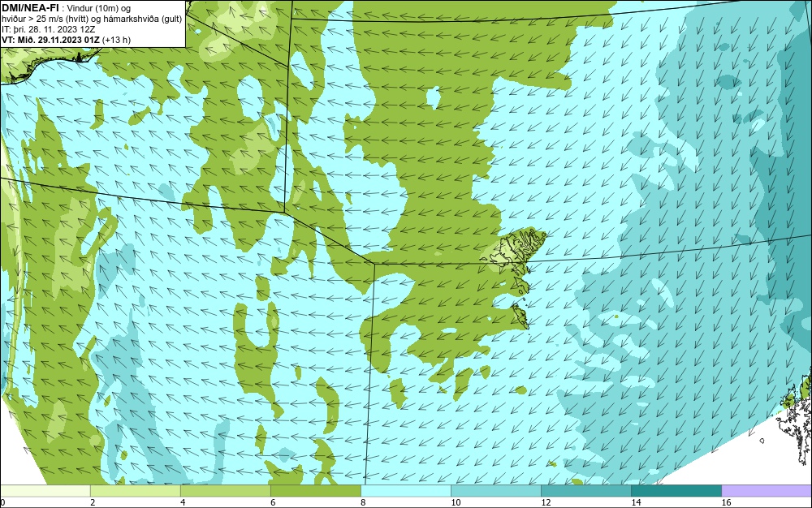The height and width of the screenshot is (508, 812).
Task: Click the legend value '4'
Action: coord(183,502)
